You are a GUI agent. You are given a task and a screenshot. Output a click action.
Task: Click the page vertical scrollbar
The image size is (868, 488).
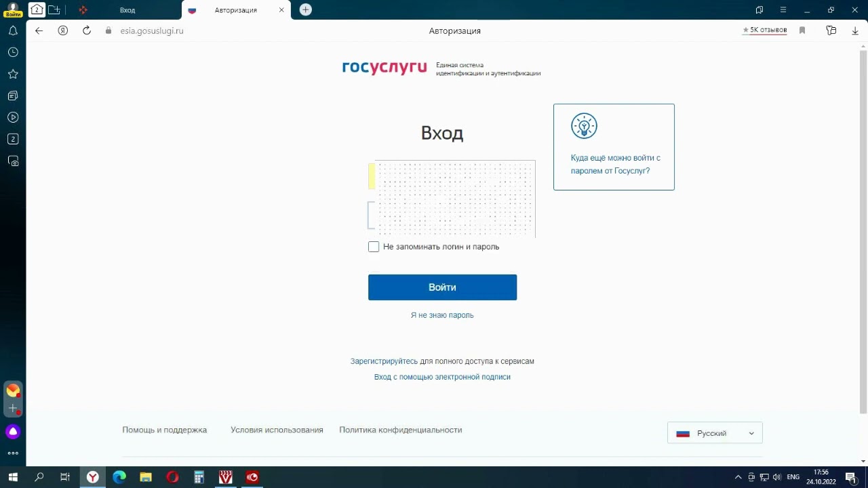pos(863,230)
